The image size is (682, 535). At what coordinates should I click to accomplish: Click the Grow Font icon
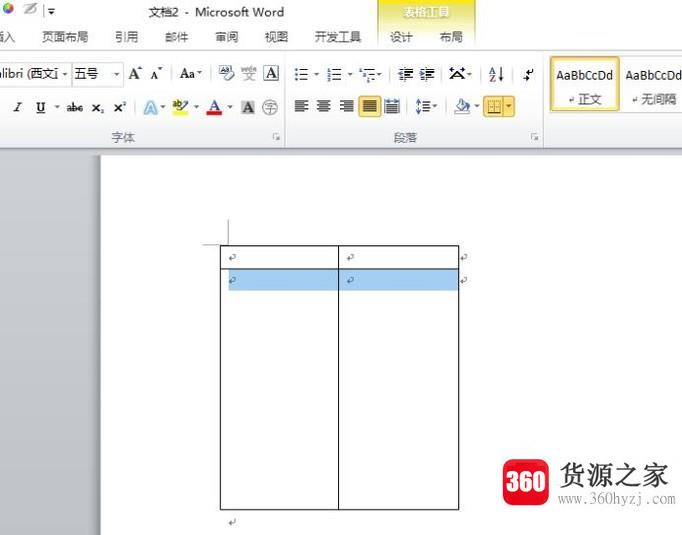135,73
